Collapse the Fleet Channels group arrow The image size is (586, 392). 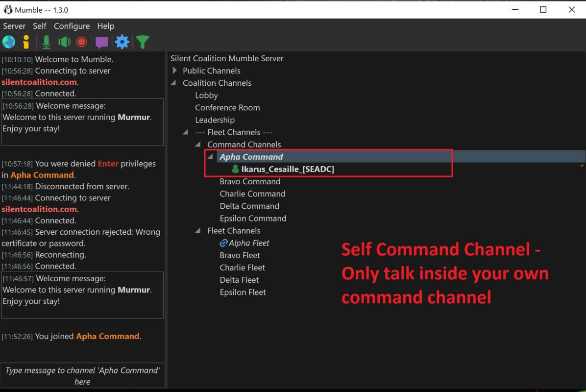pos(198,231)
